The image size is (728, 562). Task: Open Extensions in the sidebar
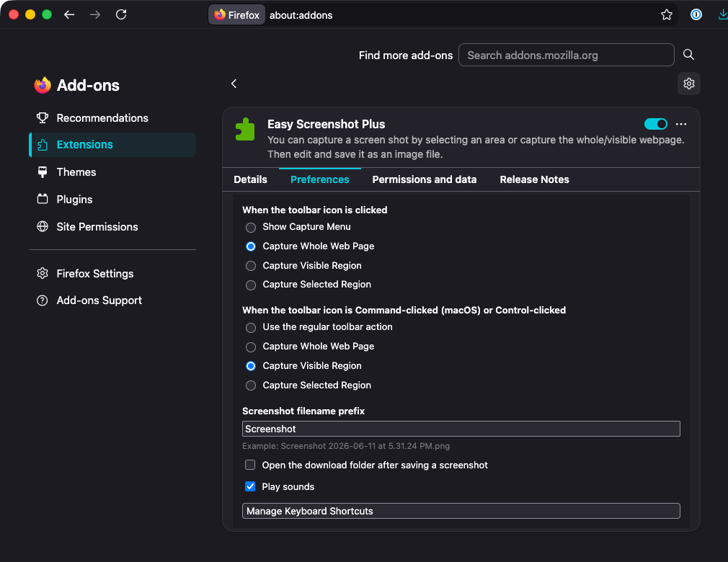(112, 145)
